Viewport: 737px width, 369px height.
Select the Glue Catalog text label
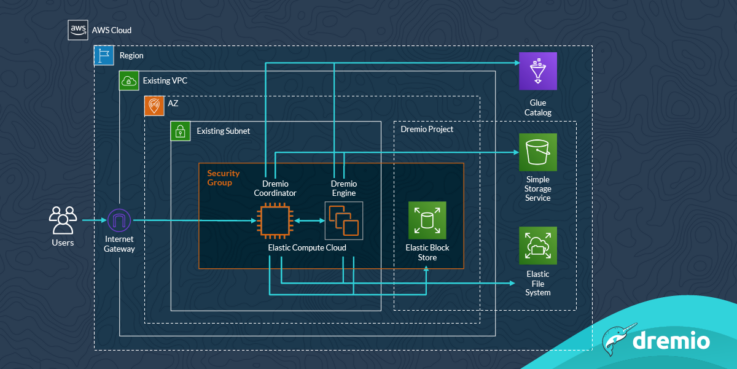(538, 108)
